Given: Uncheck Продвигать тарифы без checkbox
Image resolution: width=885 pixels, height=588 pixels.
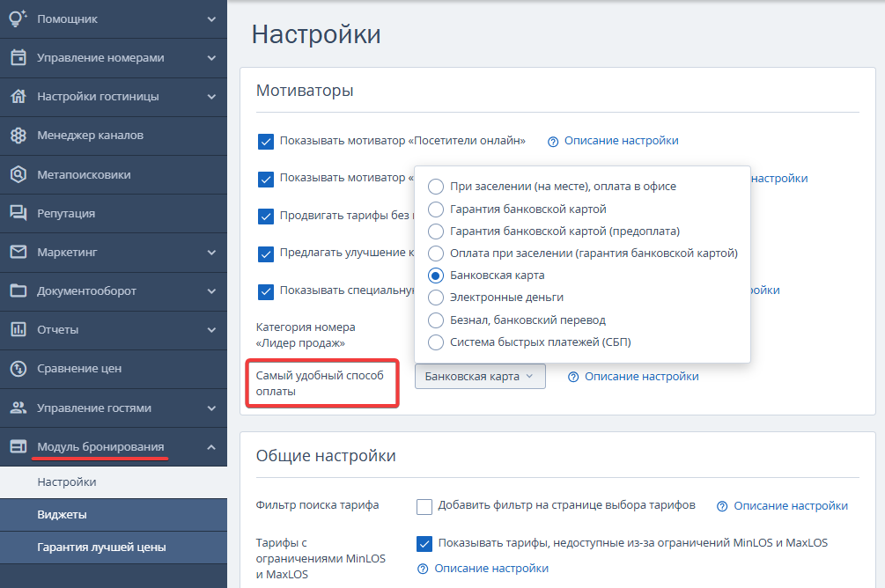Looking at the screenshot, I should tap(266, 217).
